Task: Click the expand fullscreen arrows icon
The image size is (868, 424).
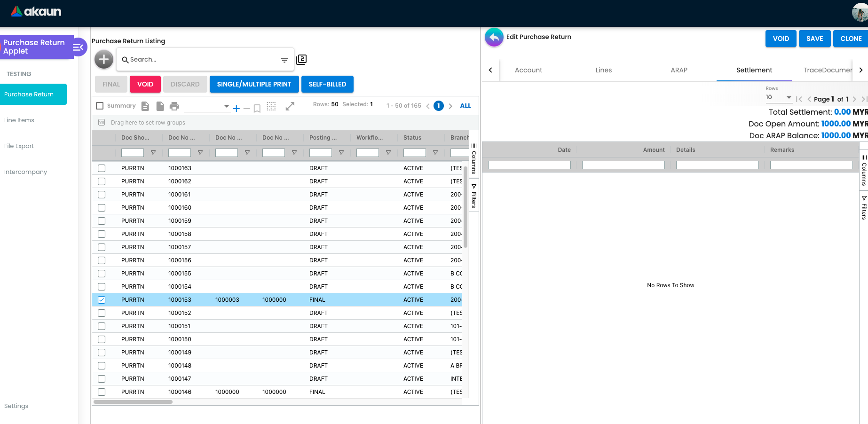Action: tap(290, 106)
